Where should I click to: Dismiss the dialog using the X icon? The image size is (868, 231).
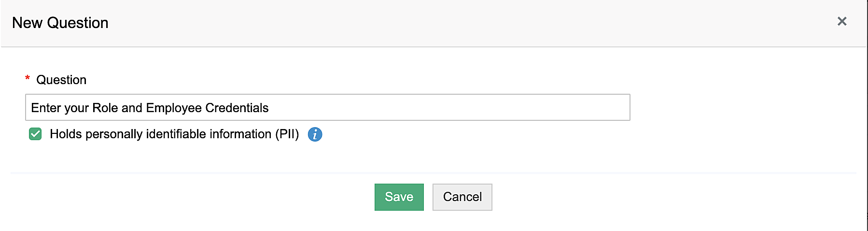842,21
